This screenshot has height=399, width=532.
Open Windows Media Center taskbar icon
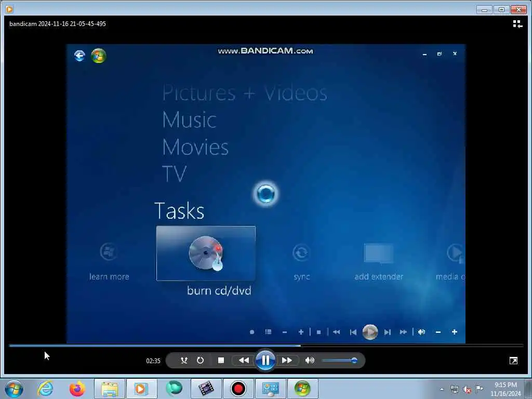(303, 389)
